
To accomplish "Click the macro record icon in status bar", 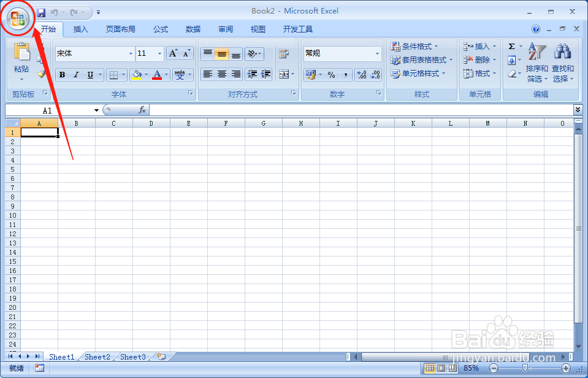I will (39, 368).
